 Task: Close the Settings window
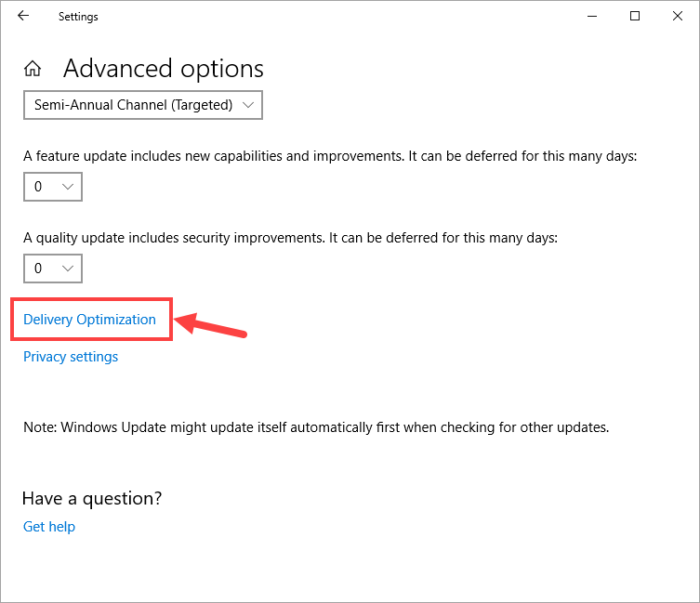point(678,16)
